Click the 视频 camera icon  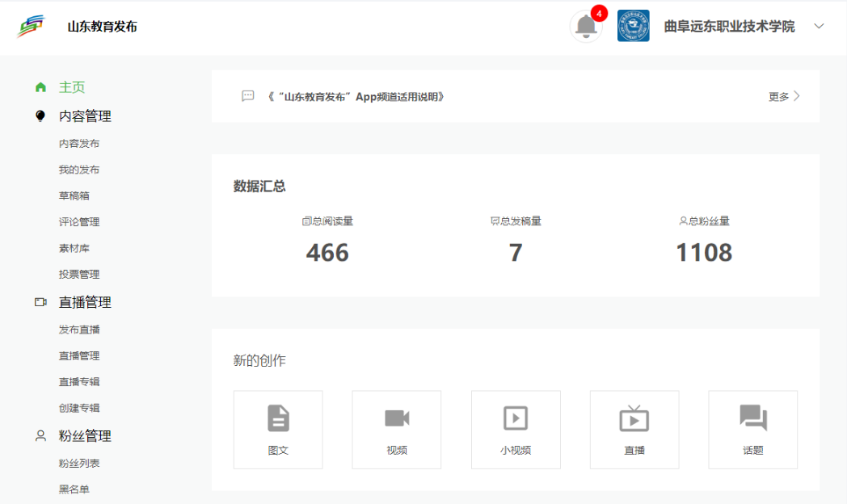[397, 418]
